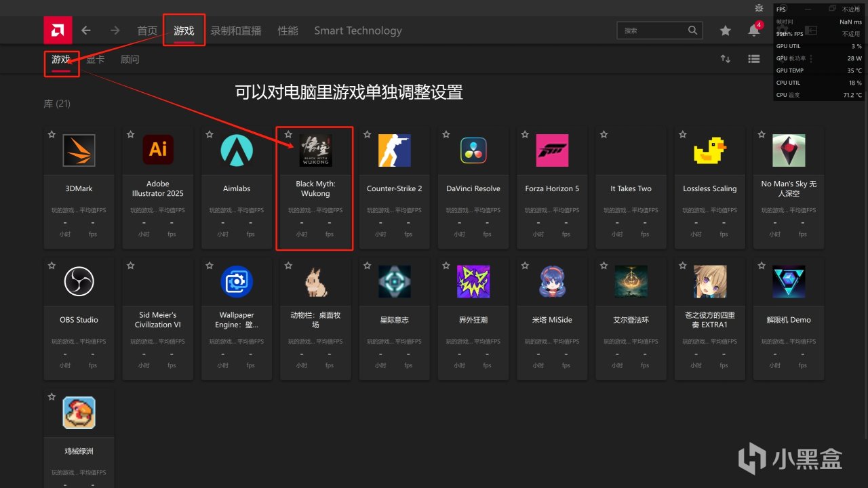Open the Smart Technology tab
The height and width of the screenshot is (488, 868).
[x=358, y=30]
